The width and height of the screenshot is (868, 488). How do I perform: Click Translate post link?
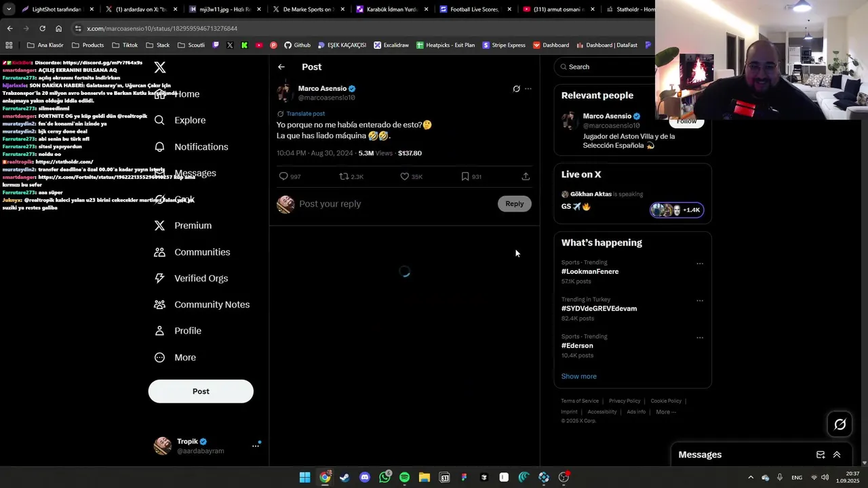305,114
